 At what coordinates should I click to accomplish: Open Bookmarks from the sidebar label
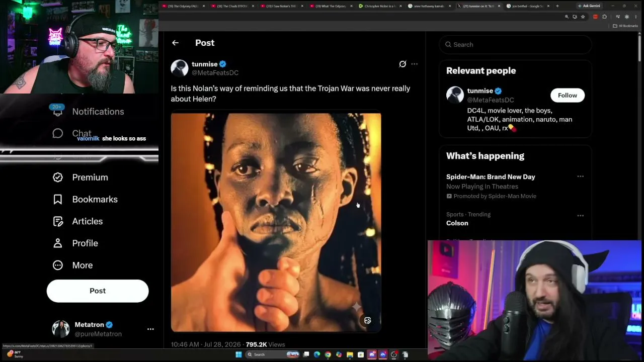(x=95, y=200)
